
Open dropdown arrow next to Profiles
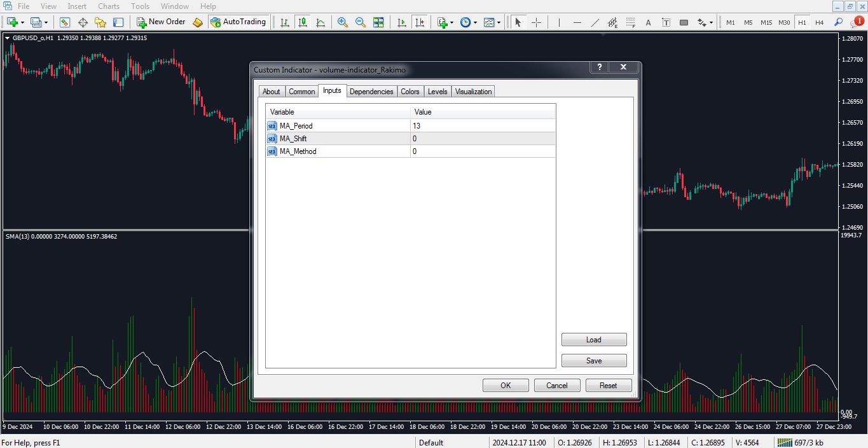point(46,22)
